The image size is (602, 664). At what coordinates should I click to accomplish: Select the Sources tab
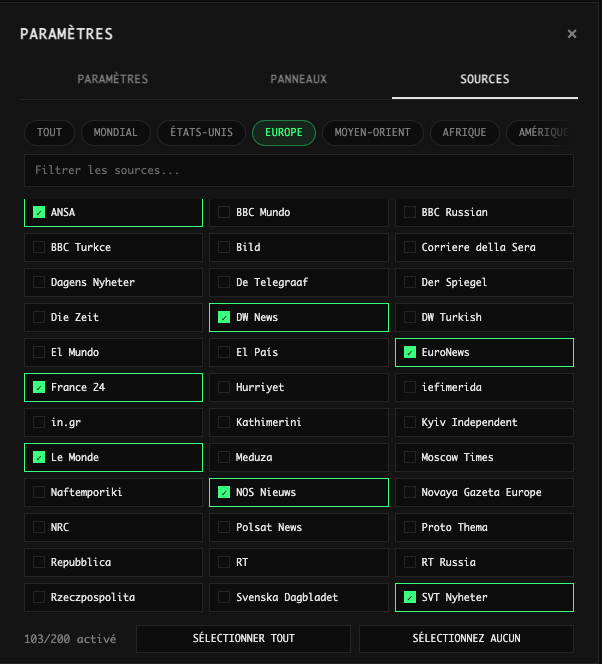pos(484,79)
